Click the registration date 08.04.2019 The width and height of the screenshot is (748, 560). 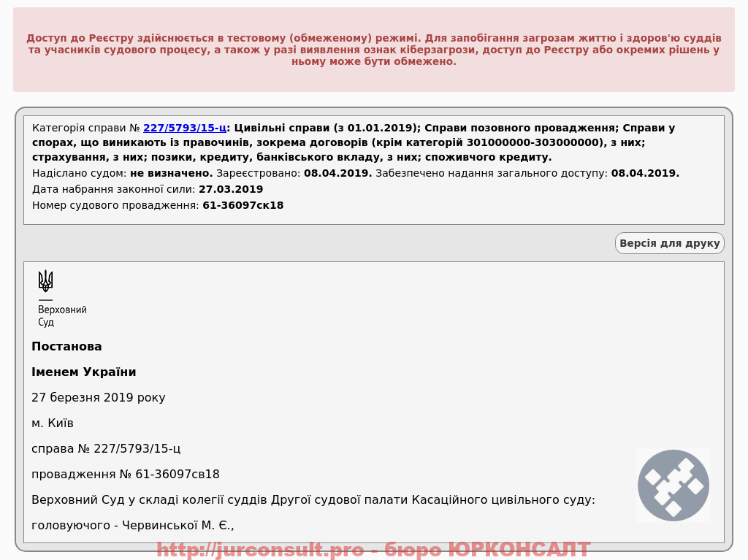(337, 173)
